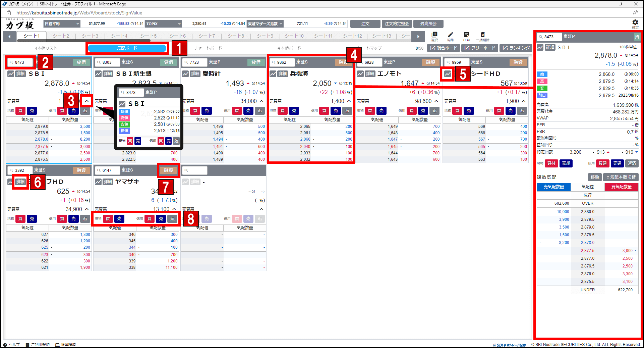644x348 pixels.
Task: Open chart icon in right detail panel
Action: click(x=540, y=48)
